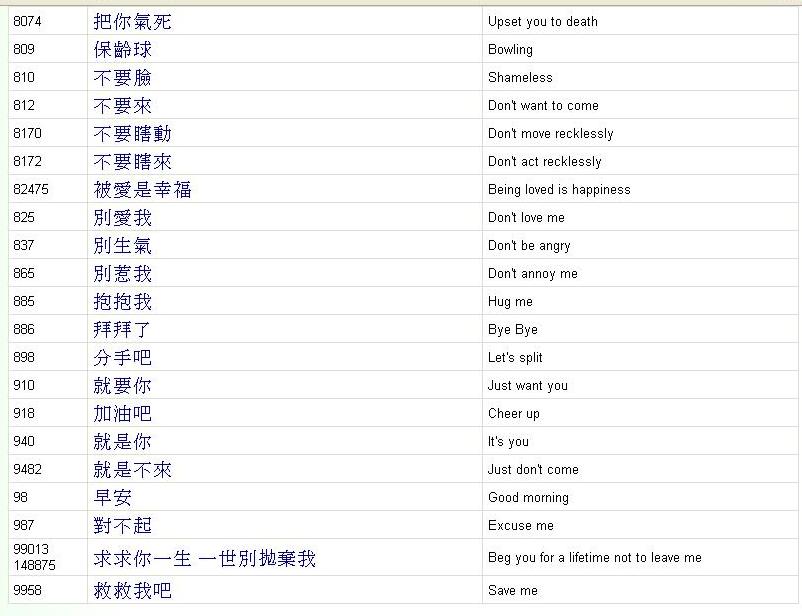Image resolution: width=802 pixels, height=616 pixels.
Task: Select the Chinese text '不要瞎來'
Action: pos(132,162)
